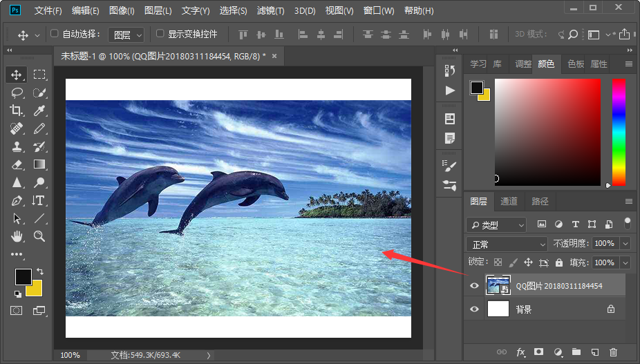The height and width of the screenshot is (364, 640).
Task: Change screen mode from the toolbox
Action: [39, 311]
